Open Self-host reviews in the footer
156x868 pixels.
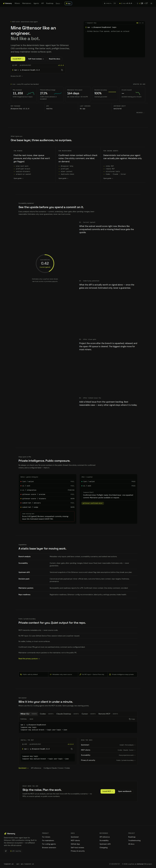(78, 847)
